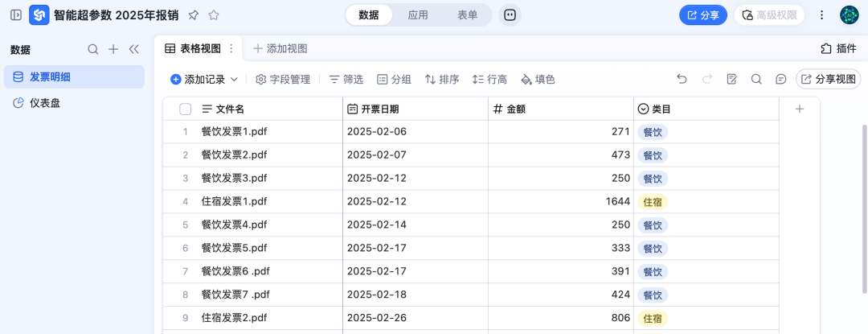Open the comments bubble icon
The image size is (868, 334).
tap(780, 79)
